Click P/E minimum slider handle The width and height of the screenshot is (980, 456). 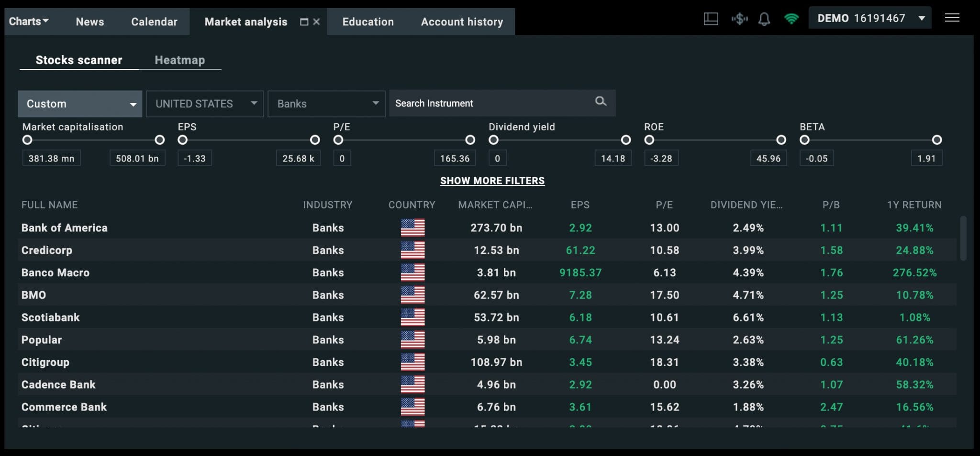pyautogui.click(x=338, y=140)
